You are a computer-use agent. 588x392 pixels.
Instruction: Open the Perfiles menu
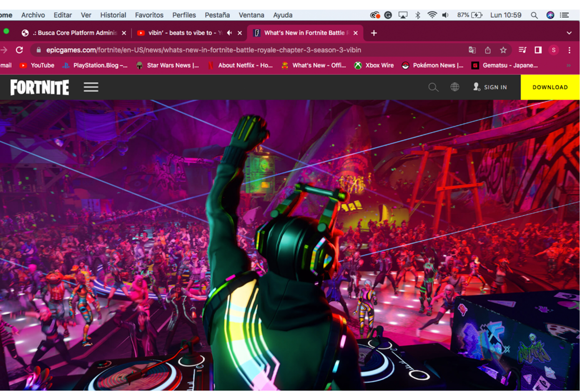pyautogui.click(x=184, y=15)
